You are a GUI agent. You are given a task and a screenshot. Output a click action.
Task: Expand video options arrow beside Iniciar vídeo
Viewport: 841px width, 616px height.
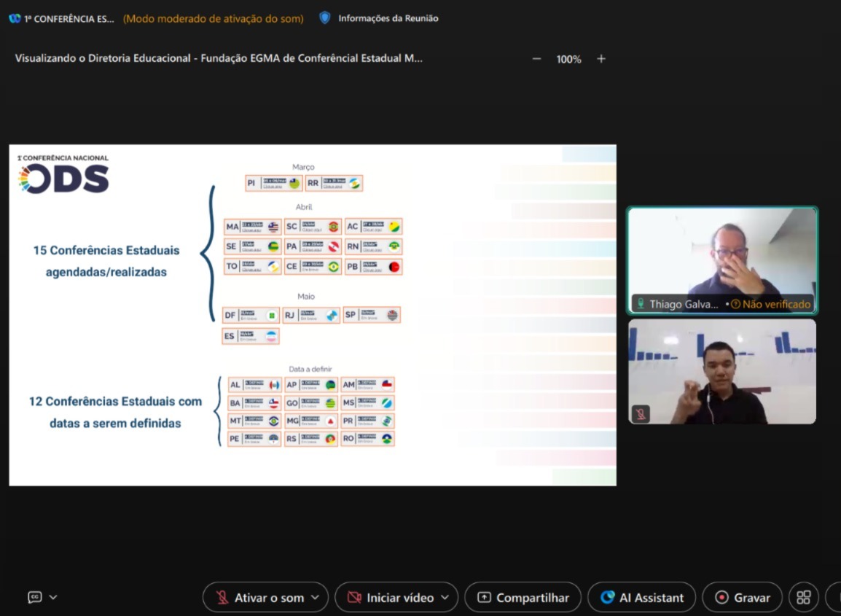click(445, 598)
